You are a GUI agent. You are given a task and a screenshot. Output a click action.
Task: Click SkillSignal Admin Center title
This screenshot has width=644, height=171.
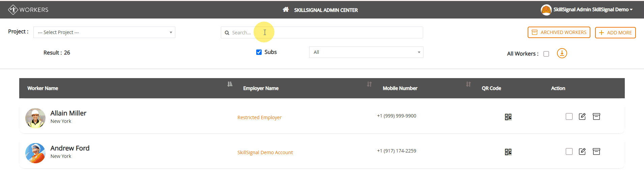[326, 10]
